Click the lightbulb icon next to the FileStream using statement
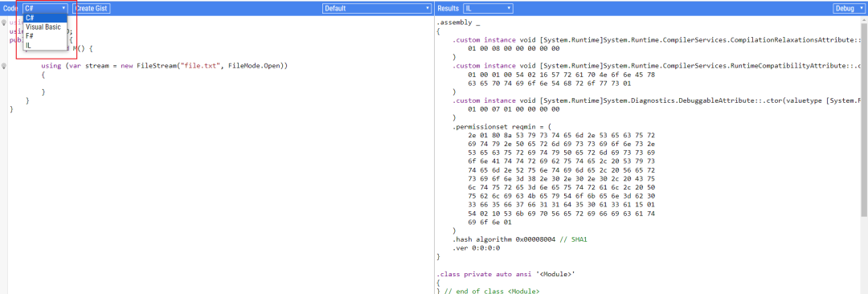This screenshot has width=868, height=294. click(4, 66)
